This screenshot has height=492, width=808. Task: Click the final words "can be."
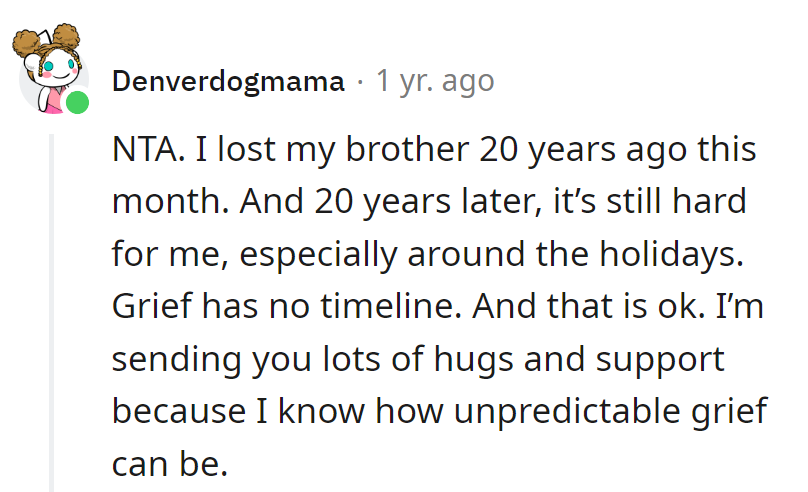pos(170,462)
